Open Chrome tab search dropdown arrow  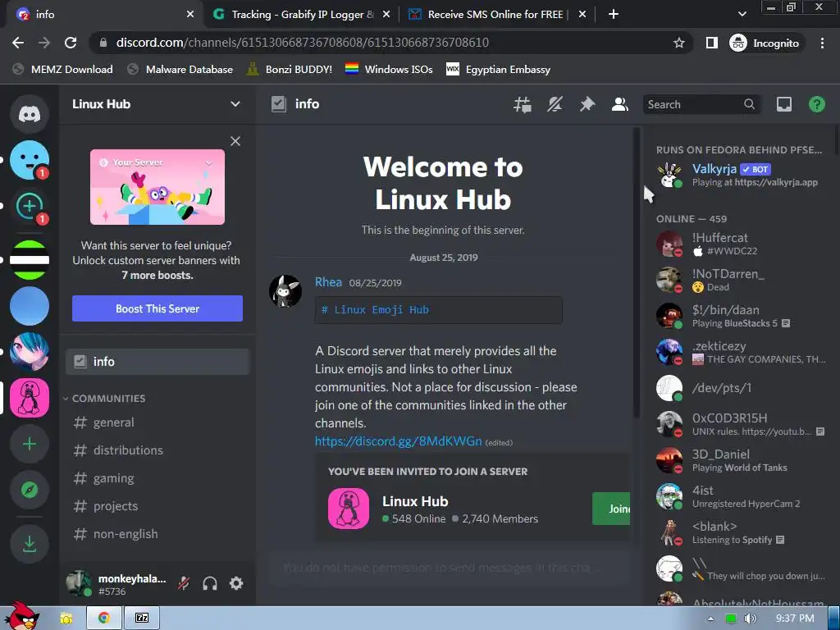(742, 14)
